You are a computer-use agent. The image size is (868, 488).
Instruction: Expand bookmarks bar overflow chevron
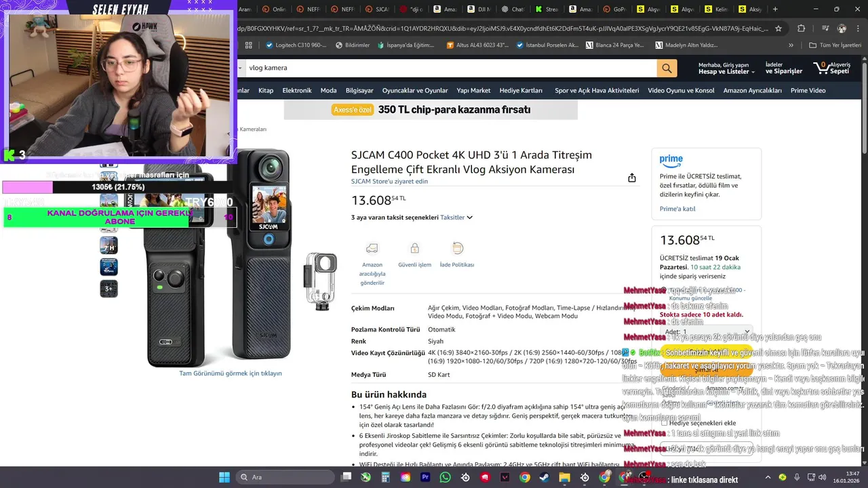[791, 45]
